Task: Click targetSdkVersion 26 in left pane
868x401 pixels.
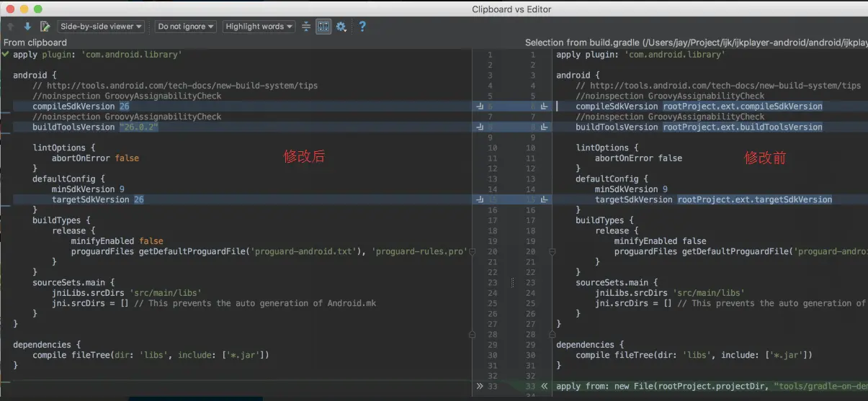Action: coord(97,199)
